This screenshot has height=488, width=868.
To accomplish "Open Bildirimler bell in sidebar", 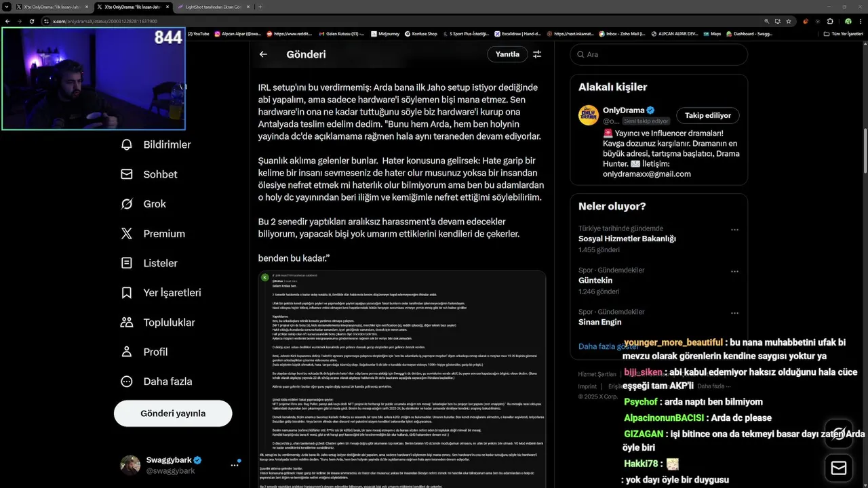I will (156, 144).
